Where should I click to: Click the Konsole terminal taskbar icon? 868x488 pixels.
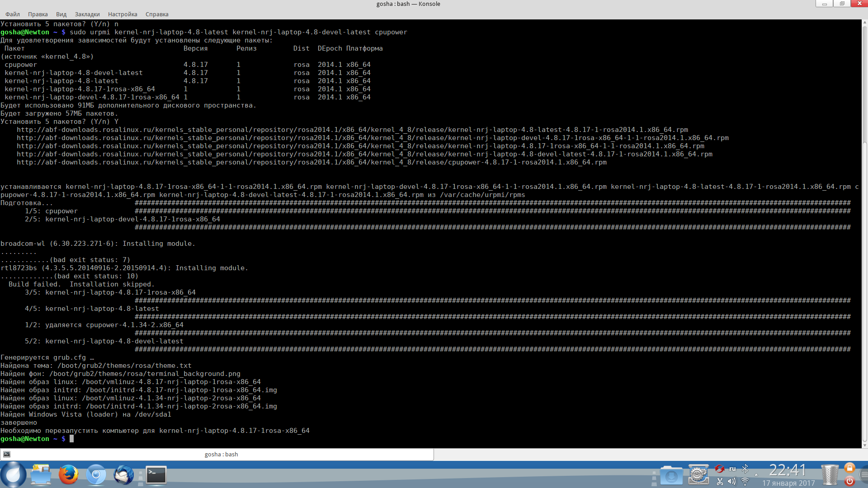(156, 474)
